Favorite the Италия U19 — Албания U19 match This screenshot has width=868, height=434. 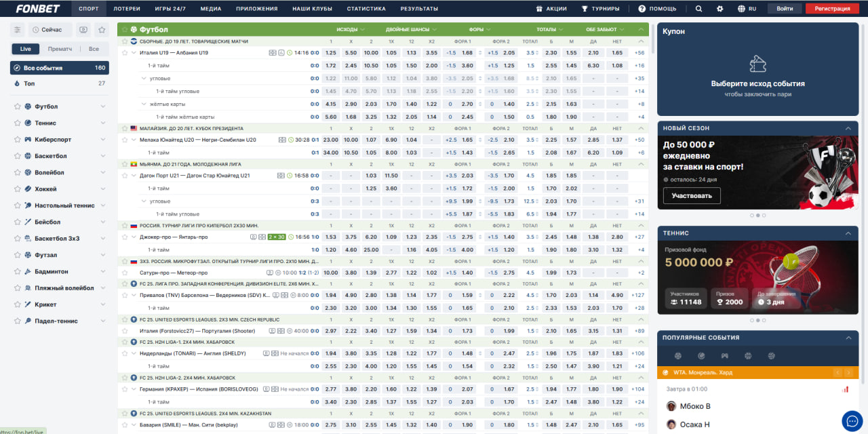coord(124,53)
